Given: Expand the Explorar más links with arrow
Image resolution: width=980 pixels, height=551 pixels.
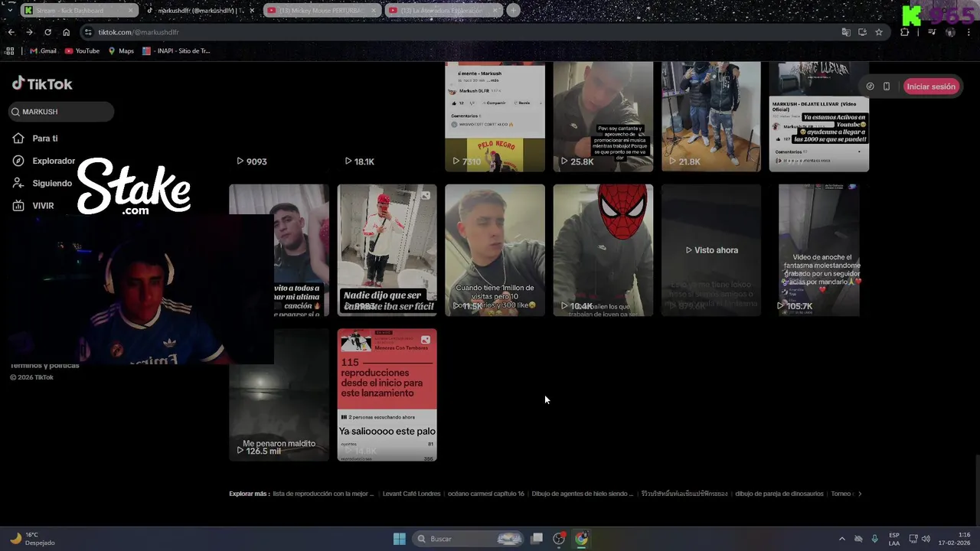Looking at the screenshot, I should pyautogui.click(x=860, y=494).
